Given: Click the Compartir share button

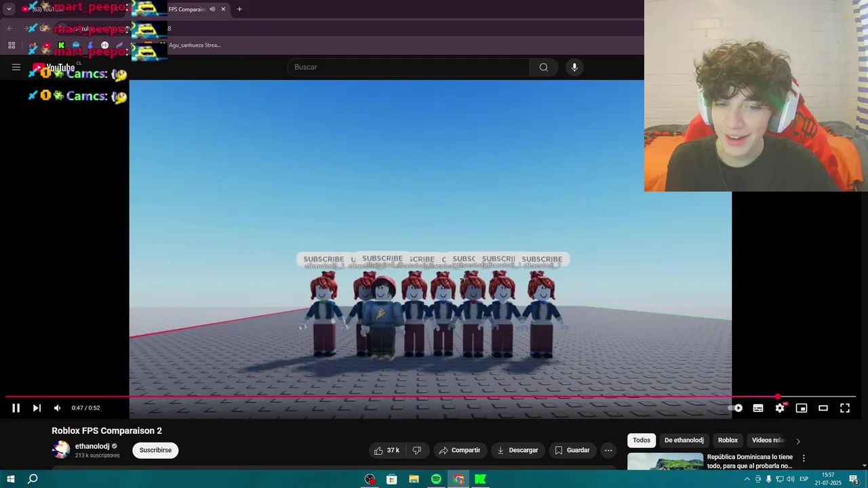Looking at the screenshot, I should point(459,450).
